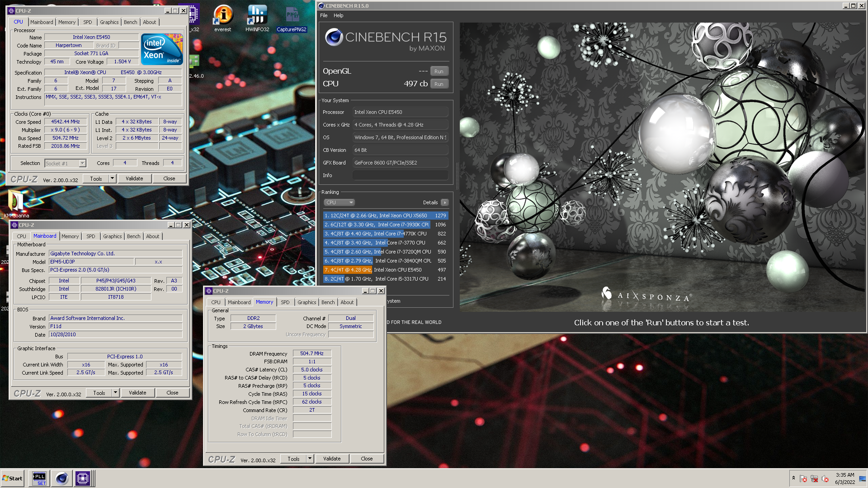Select ranking row 3 Core i7-4770K
The image size is (868, 488).
tap(386, 234)
